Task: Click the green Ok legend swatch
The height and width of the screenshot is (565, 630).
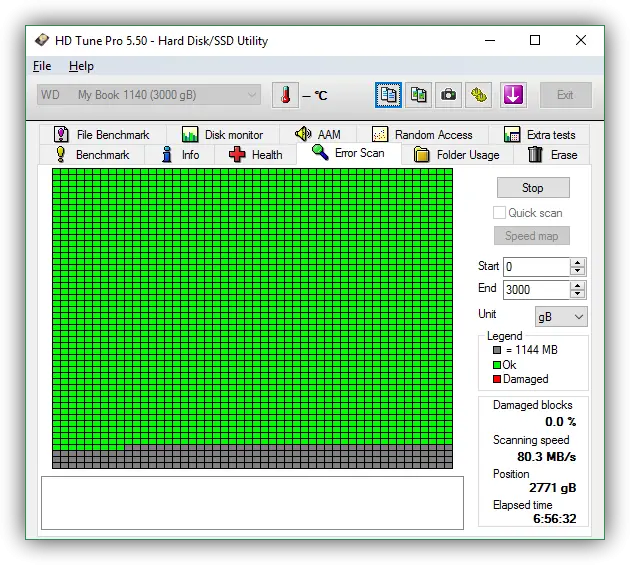Action: pyautogui.click(x=497, y=365)
